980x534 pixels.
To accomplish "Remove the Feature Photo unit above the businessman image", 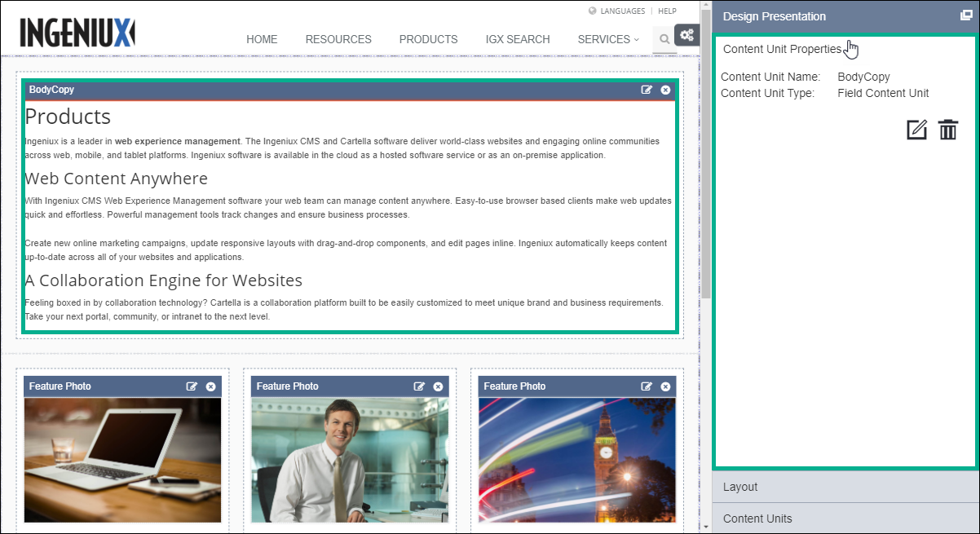I will click(x=438, y=386).
